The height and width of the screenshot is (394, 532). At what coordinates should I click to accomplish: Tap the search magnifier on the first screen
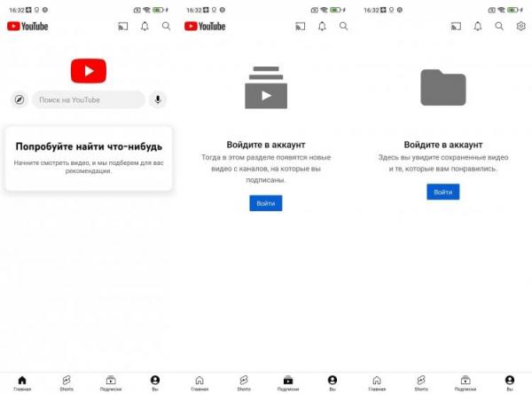[x=167, y=26]
